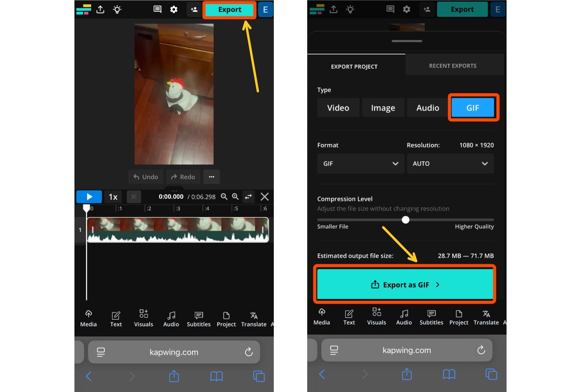Pick the Audio export type
Image resolution: width=581 pixels, height=392 pixels.
427,108
